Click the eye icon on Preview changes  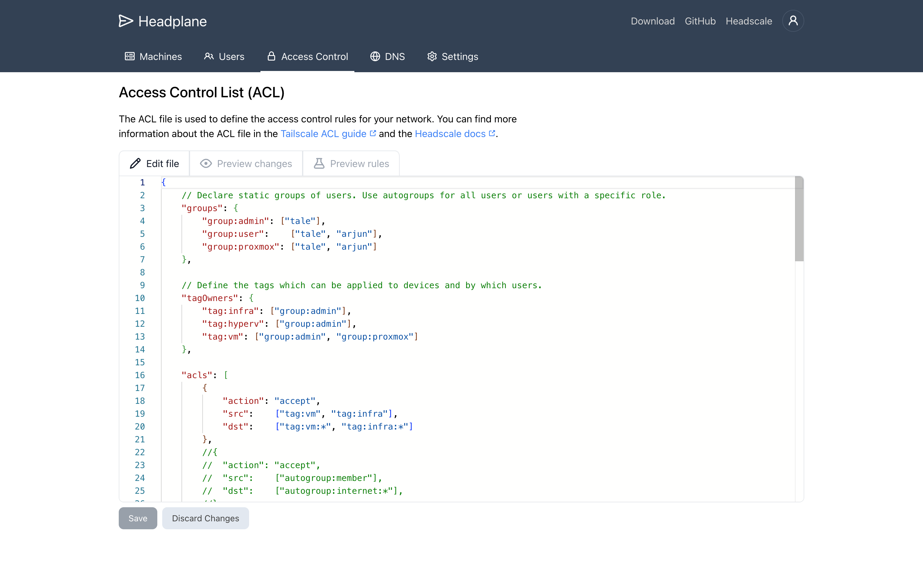pos(206,164)
